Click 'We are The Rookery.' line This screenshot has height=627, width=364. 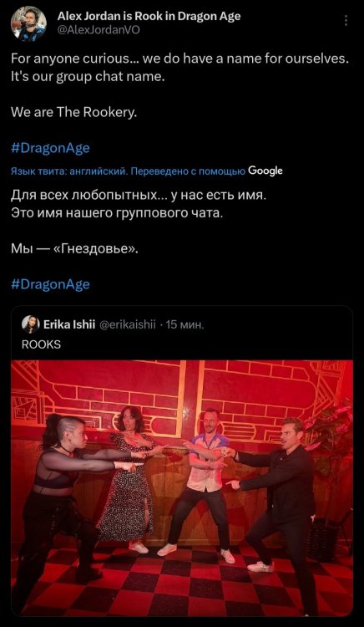pos(73,113)
